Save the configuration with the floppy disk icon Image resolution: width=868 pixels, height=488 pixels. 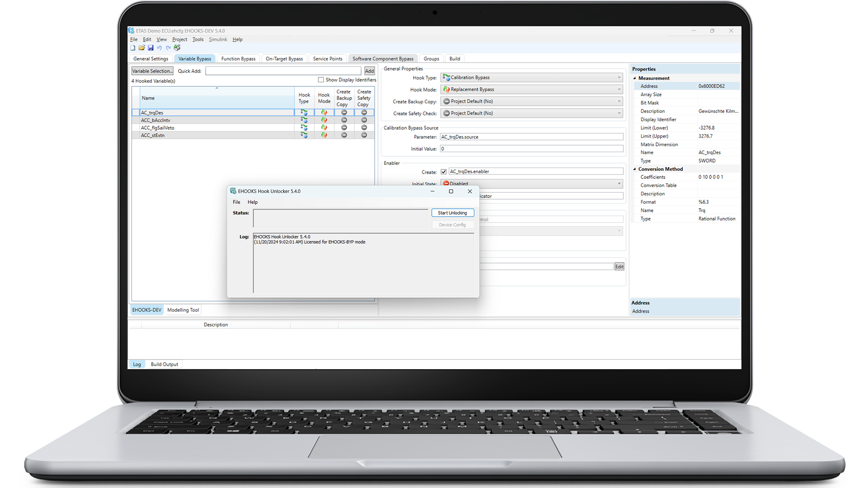[151, 48]
